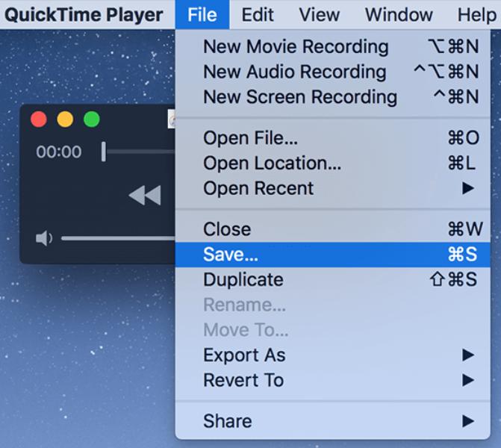Viewport: 501px width, 448px height.
Task: Minimize the player window with yellow button
Action: pyautogui.click(x=65, y=119)
